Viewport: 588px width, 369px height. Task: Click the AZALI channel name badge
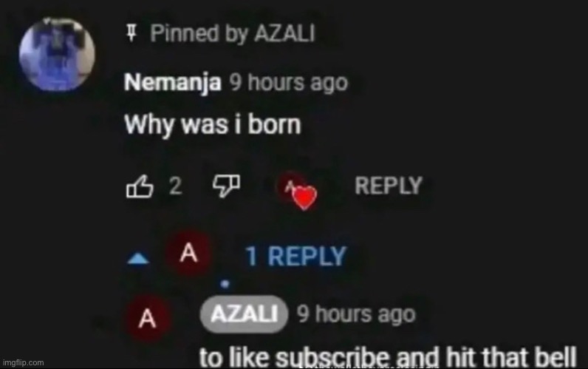(x=244, y=314)
